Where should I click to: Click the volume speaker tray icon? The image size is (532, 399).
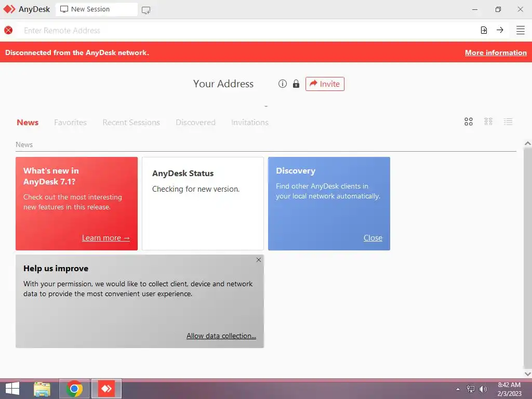pos(483,389)
